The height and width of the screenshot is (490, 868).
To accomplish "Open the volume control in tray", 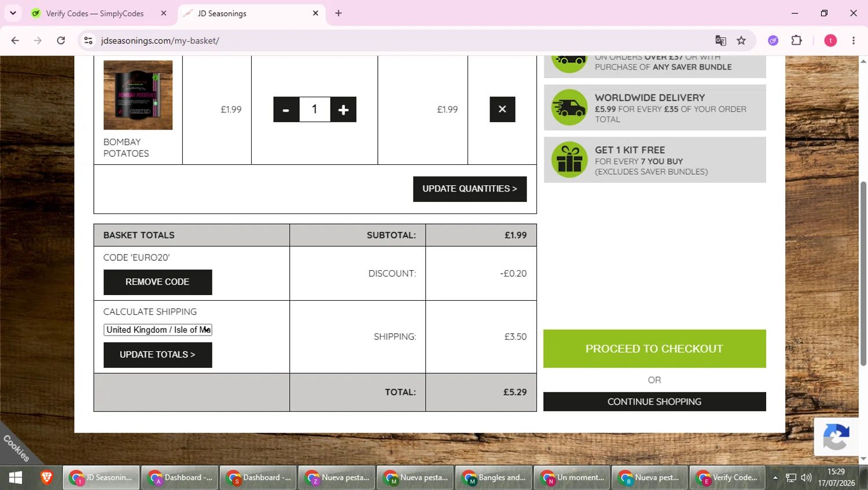I will coord(806,478).
